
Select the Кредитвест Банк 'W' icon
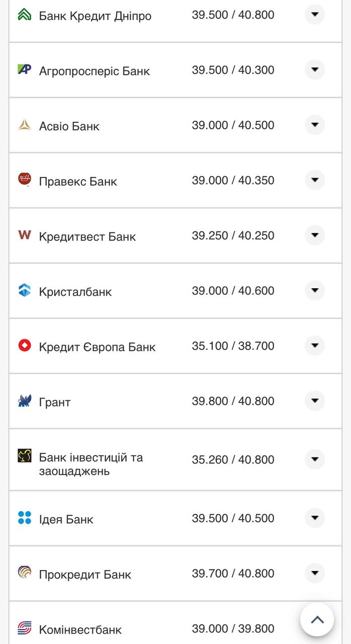pos(24,235)
